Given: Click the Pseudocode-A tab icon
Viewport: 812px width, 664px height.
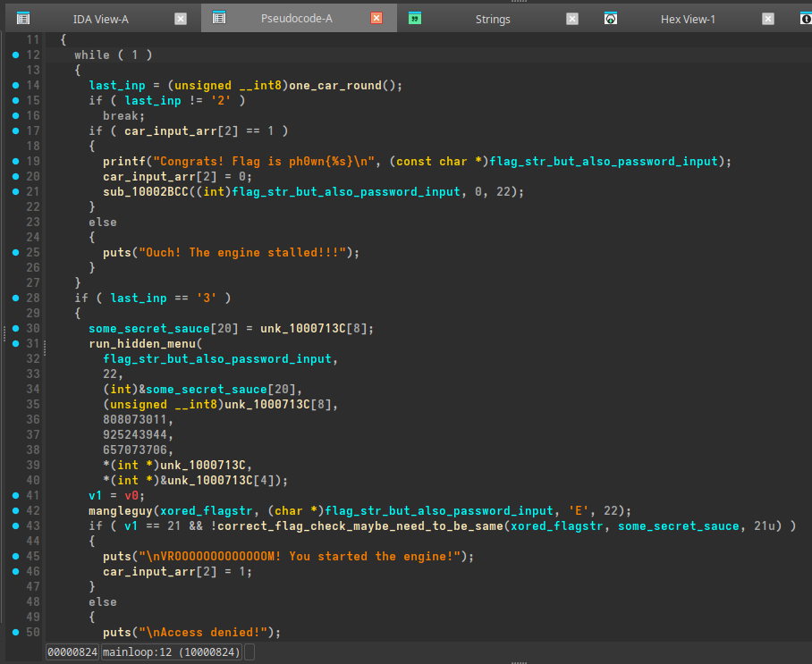Looking at the screenshot, I should click(219, 18).
